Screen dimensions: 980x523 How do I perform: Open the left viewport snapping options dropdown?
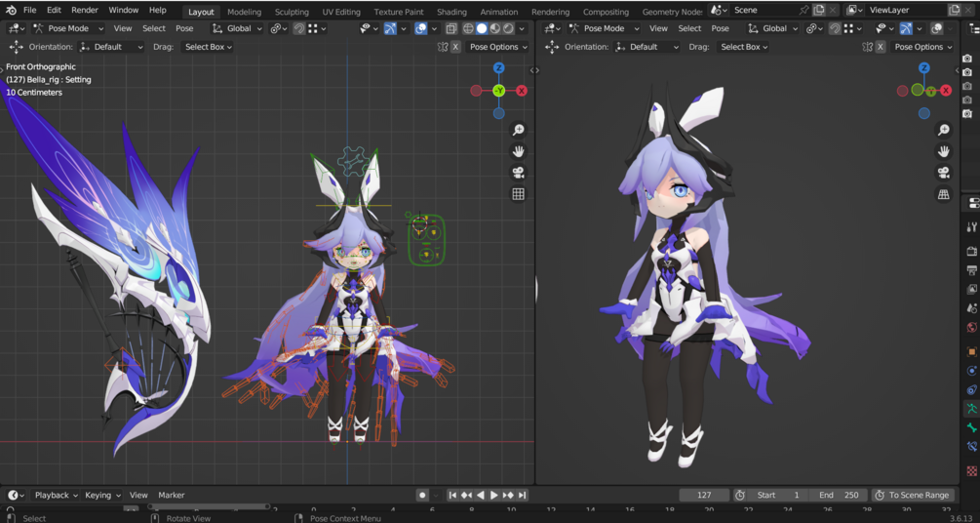(318, 28)
